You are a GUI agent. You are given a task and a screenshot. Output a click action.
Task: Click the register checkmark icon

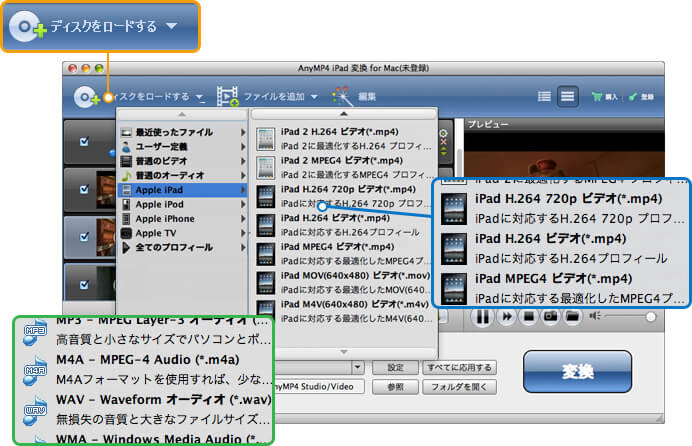pyautogui.click(x=633, y=97)
